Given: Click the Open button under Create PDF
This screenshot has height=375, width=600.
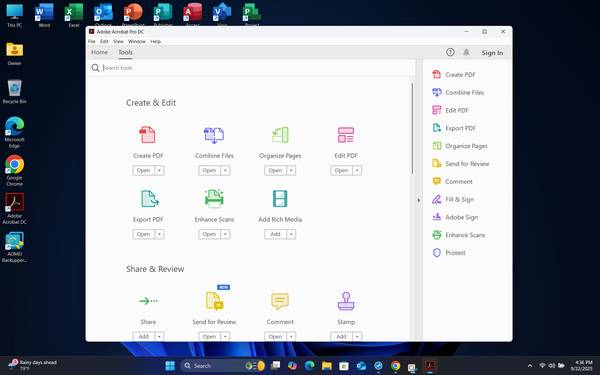Looking at the screenshot, I should point(143,170).
